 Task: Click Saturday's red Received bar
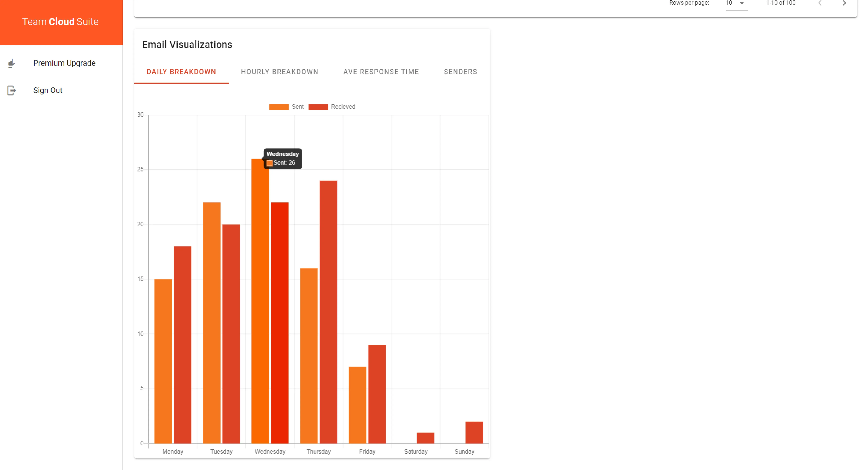(426, 438)
